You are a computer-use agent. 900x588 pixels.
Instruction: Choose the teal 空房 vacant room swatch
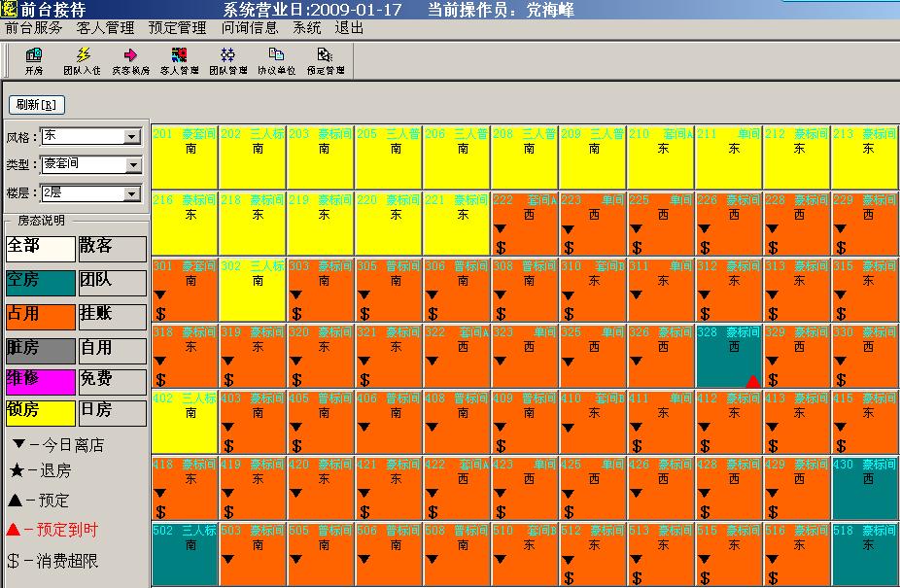pos(40,282)
